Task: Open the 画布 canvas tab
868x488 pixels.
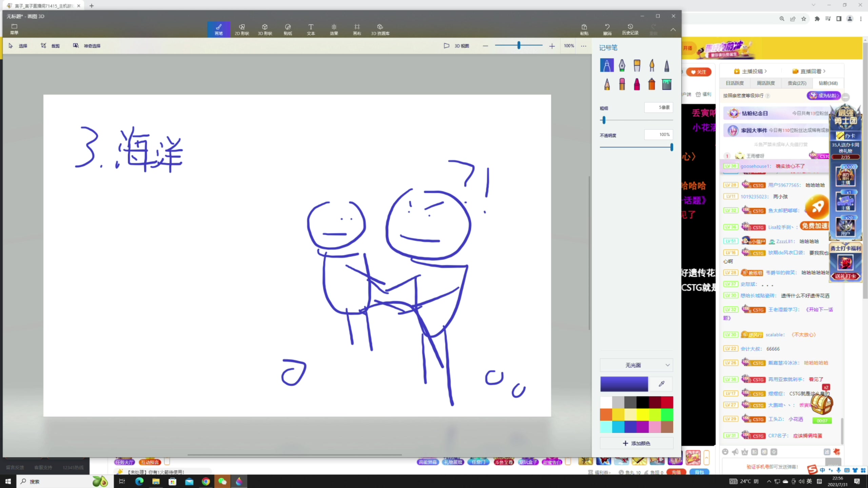Action: pos(357,29)
